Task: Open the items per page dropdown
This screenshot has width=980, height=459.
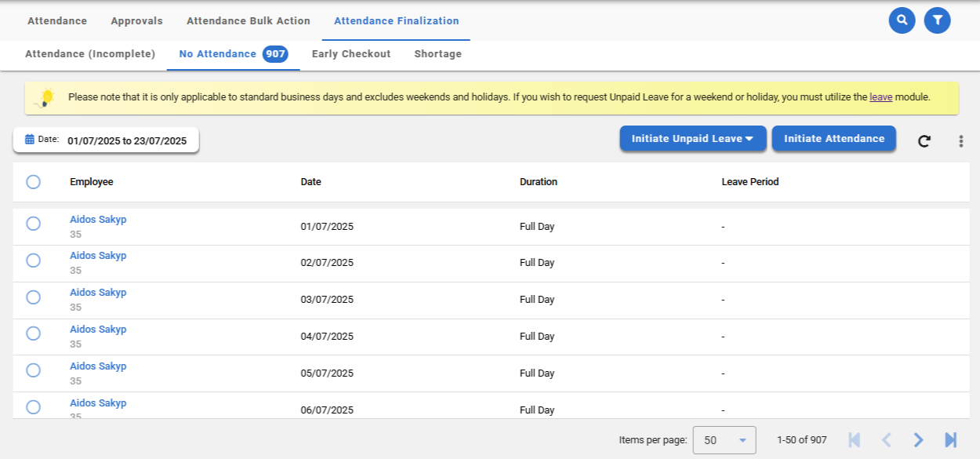Action: [x=724, y=440]
